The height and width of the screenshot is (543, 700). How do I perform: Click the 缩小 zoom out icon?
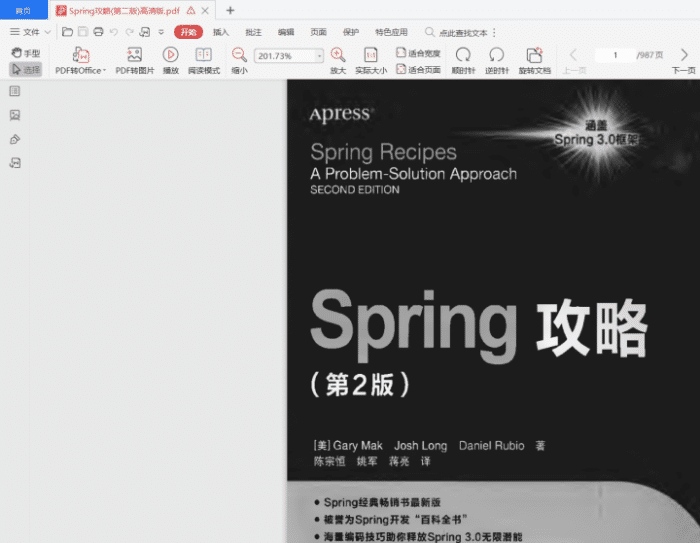239,60
